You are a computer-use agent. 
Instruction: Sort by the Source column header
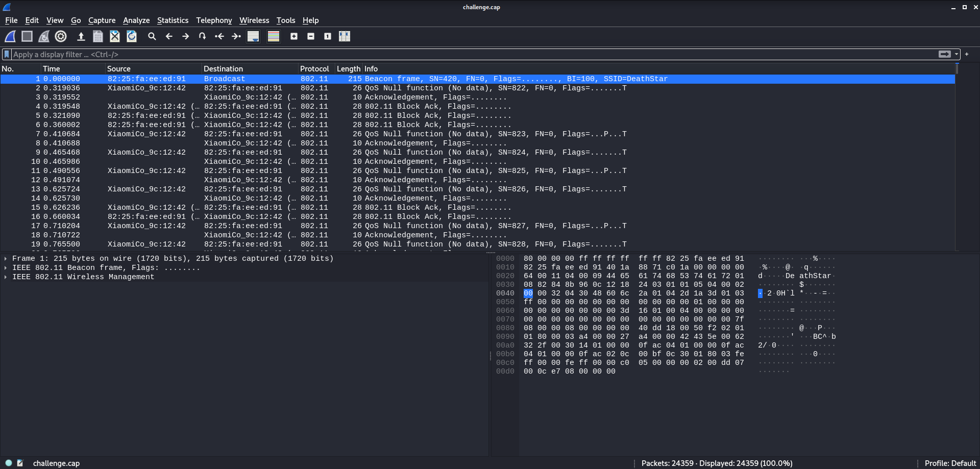(154, 68)
